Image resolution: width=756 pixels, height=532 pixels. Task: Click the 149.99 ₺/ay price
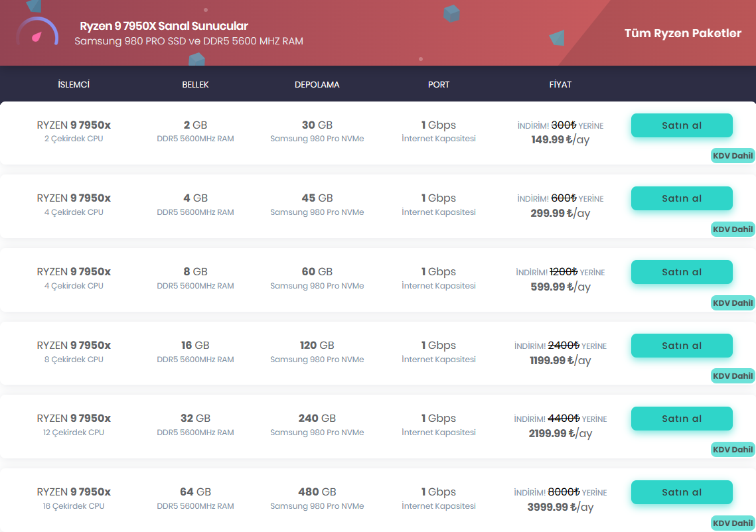[560, 140]
